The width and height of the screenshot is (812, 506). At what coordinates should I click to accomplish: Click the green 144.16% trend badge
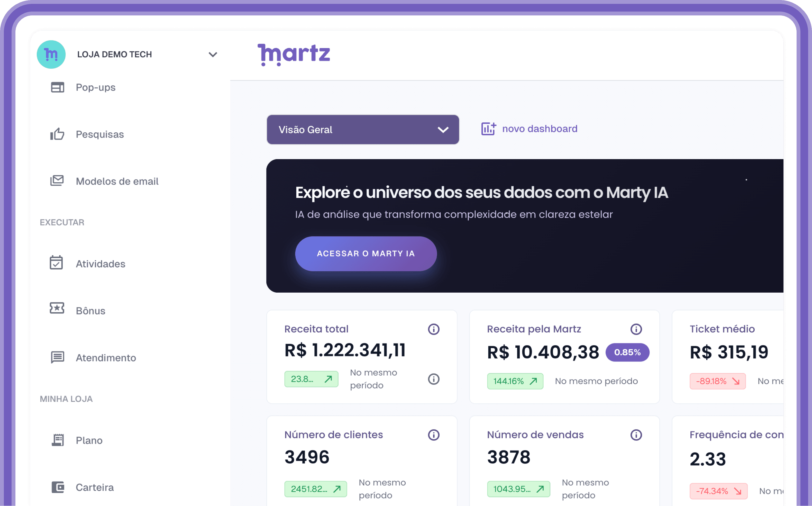tap(515, 381)
